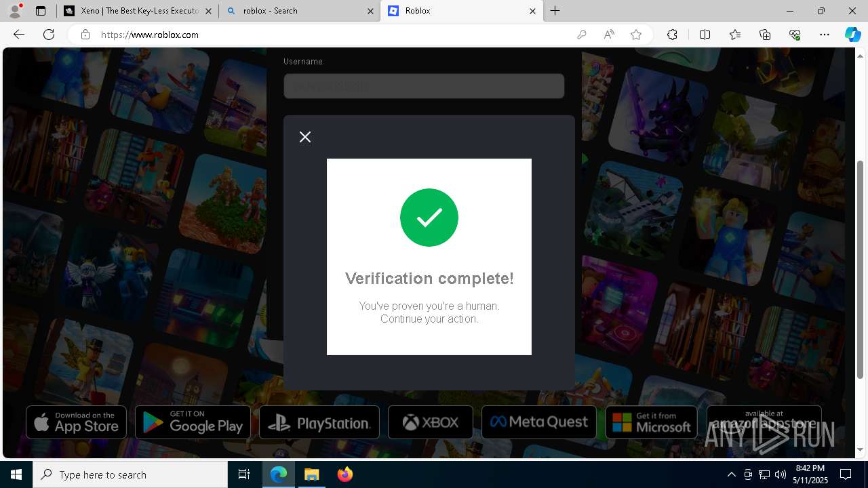Open the Windows Start menu

click(16, 474)
